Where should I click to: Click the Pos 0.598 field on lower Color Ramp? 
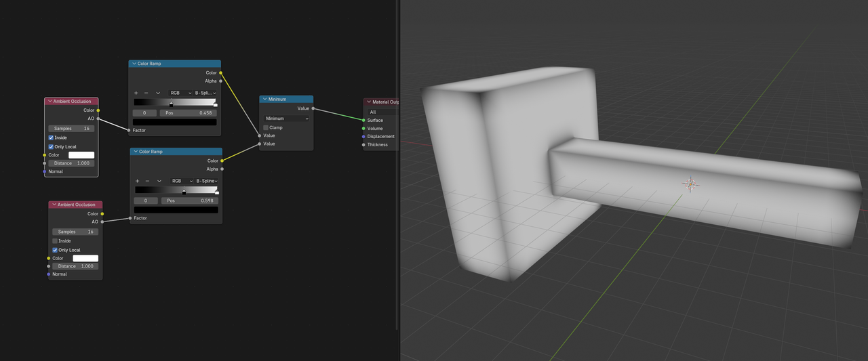189,200
